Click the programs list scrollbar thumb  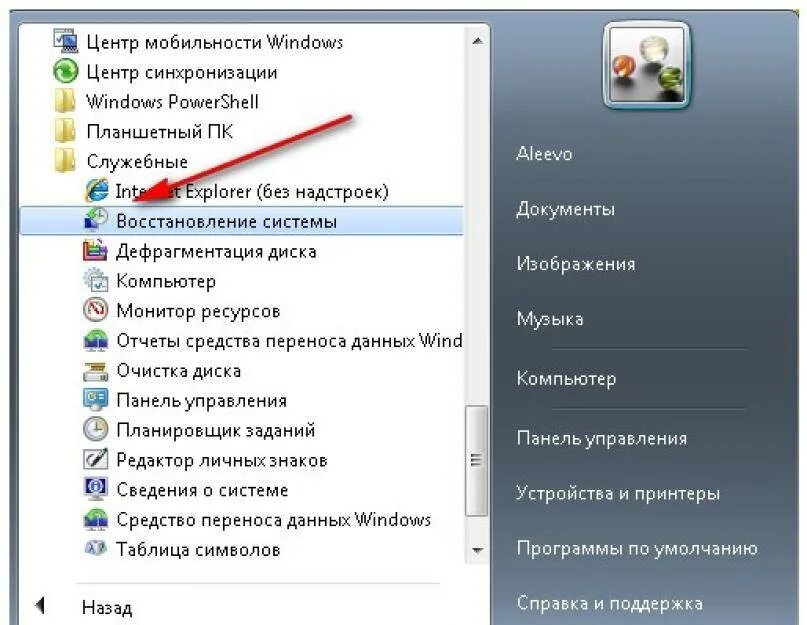point(477,460)
